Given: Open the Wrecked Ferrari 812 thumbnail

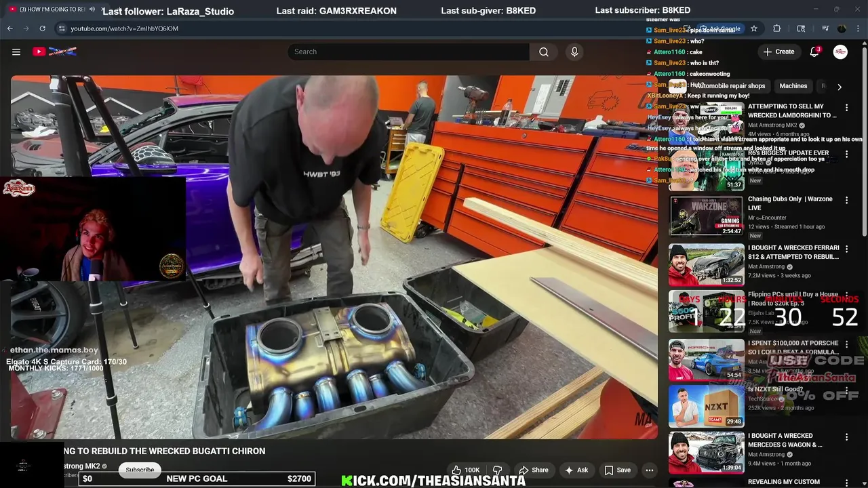Looking at the screenshot, I should pyautogui.click(x=706, y=265).
